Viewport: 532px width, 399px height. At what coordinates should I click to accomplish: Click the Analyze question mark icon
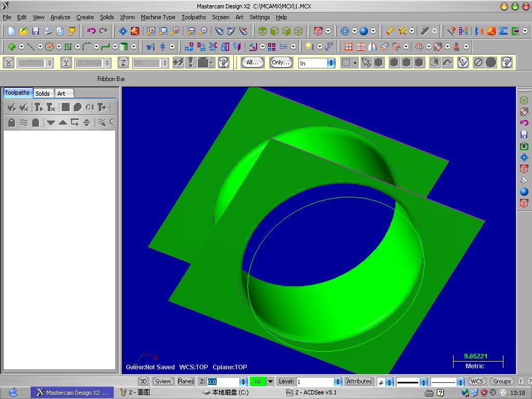pos(451,31)
